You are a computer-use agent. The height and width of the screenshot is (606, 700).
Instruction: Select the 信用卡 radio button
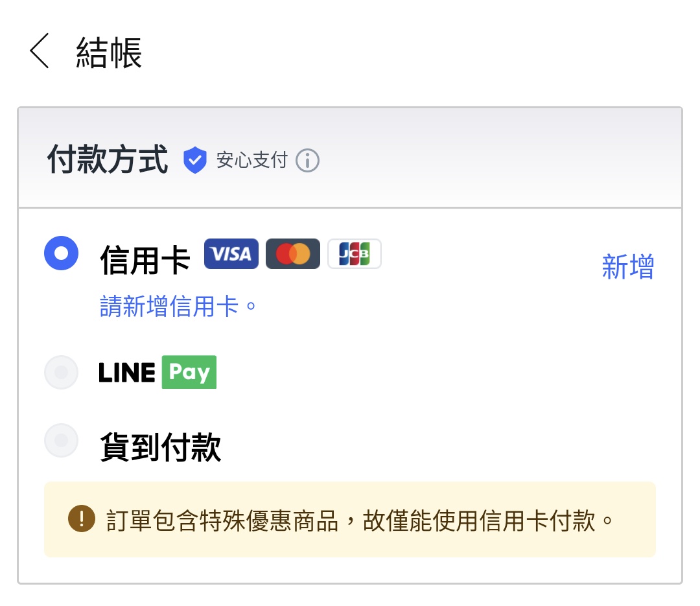pos(62,253)
